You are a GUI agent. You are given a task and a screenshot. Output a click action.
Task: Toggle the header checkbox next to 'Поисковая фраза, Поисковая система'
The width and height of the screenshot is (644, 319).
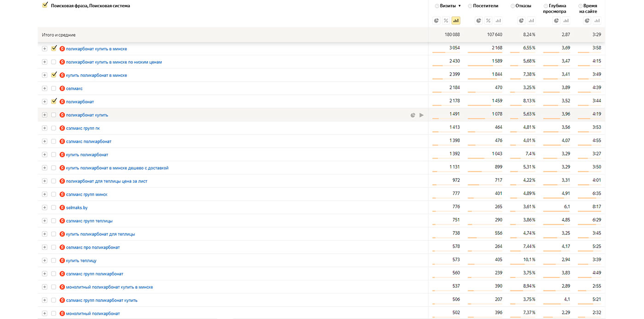[45, 5]
